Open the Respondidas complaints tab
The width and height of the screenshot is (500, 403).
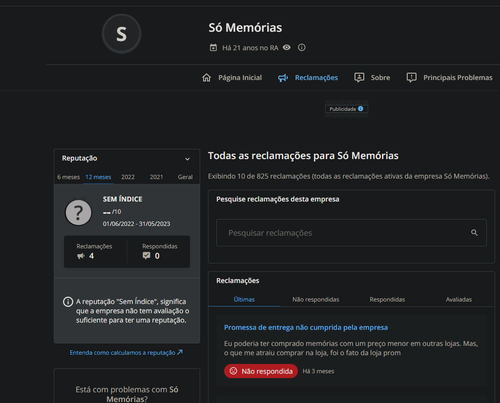[x=387, y=299]
